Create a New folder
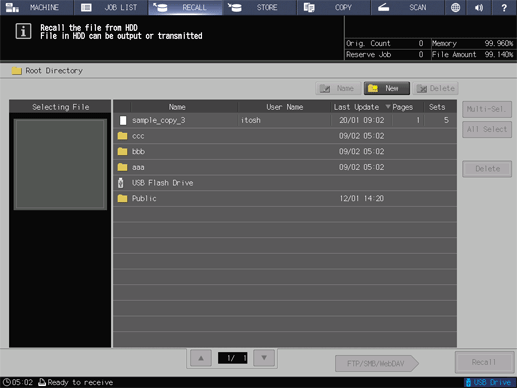Image resolution: width=517 pixels, height=388 pixels. (x=387, y=88)
